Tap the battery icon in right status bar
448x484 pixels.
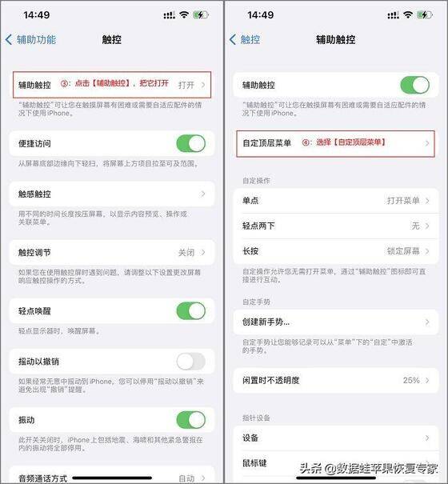tap(425, 15)
